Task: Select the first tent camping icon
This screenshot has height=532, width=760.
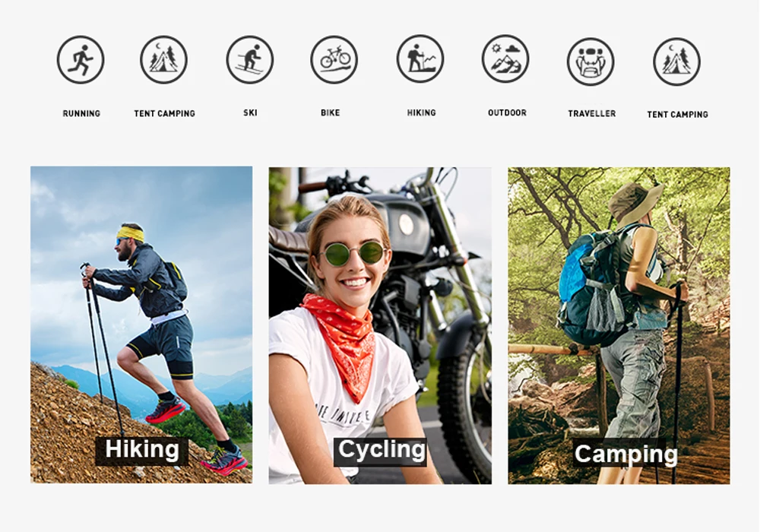Action: 164,59
